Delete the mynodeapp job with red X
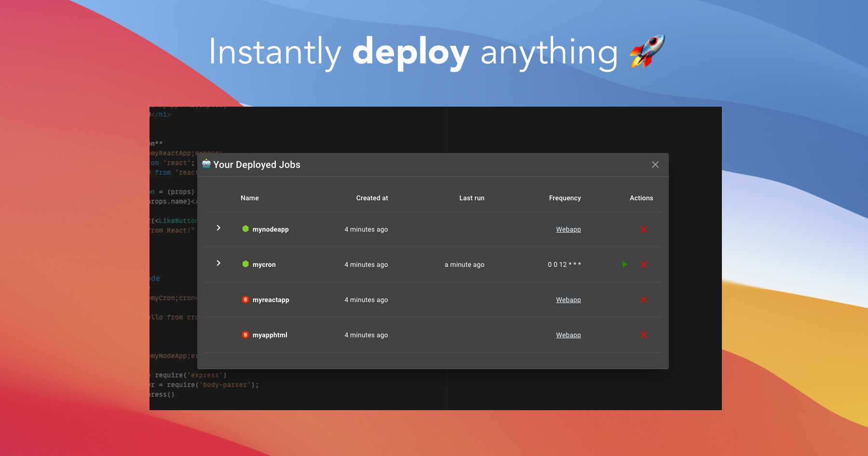The height and width of the screenshot is (456, 868). pyautogui.click(x=643, y=229)
